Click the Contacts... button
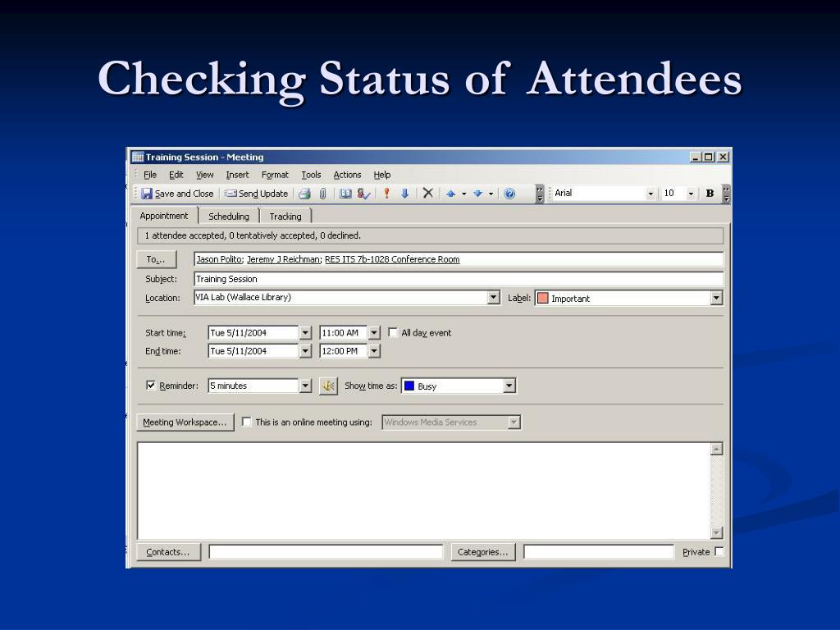Screen dimensions: 840x630 click(168, 552)
